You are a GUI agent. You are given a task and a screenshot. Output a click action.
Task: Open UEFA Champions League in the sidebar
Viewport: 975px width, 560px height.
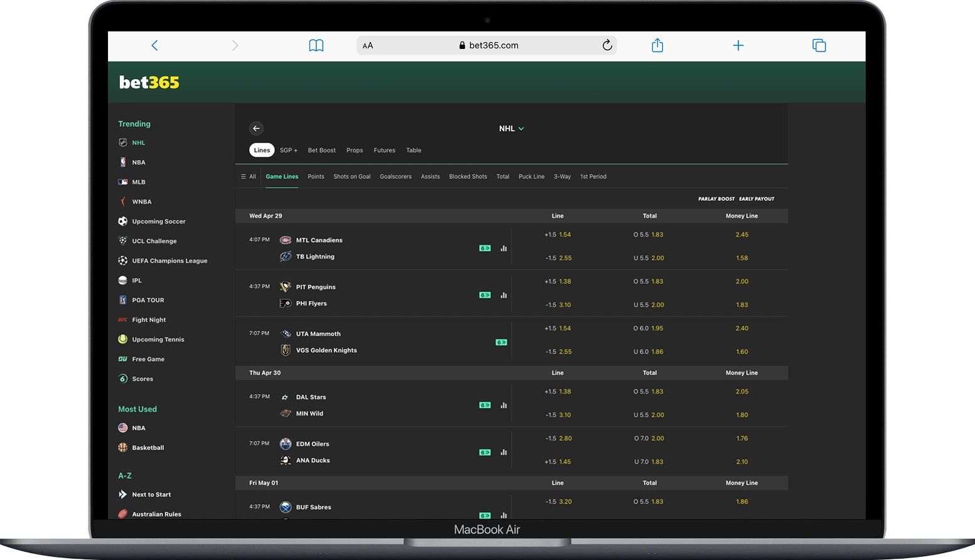pos(170,261)
